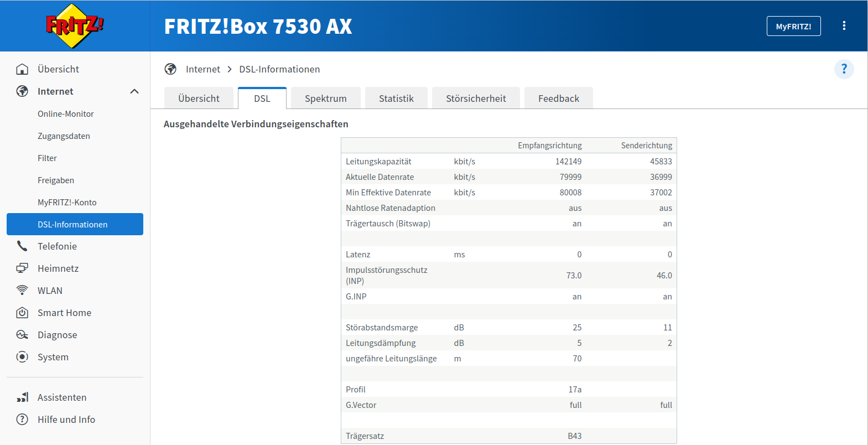
Task: Click the Profil value 17a
Action: click(x=575, y=390)
